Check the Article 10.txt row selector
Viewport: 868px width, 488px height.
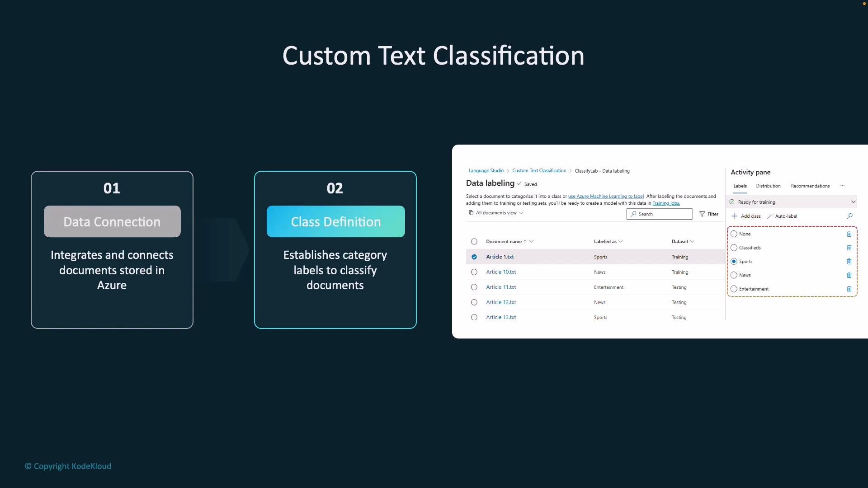click(x=474, y=272)
